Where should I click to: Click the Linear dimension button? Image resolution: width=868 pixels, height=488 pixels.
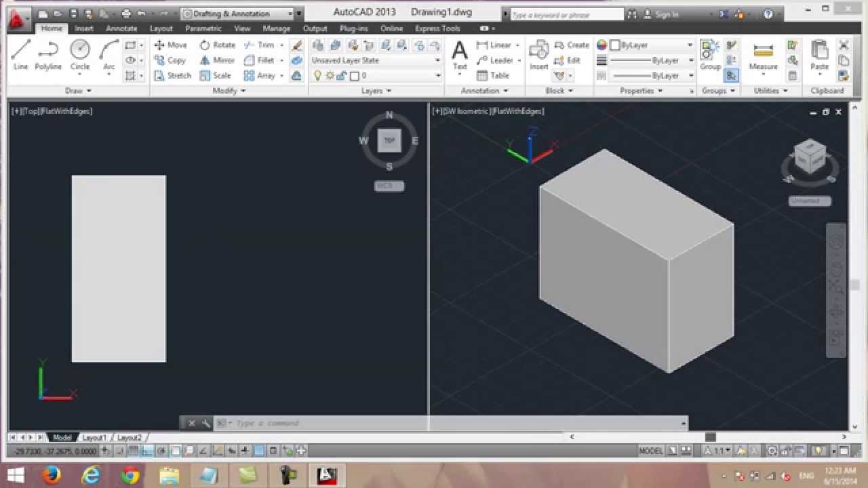[x=494, y=45]
